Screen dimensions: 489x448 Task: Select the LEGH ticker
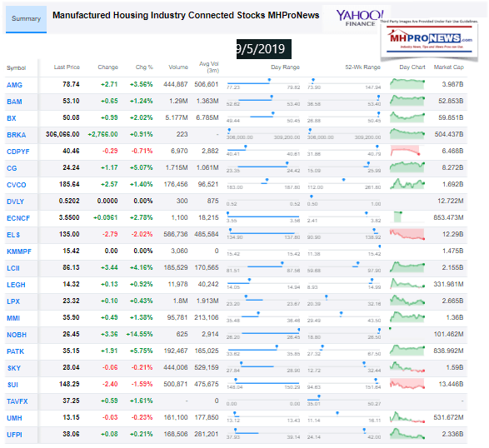pos(16,285)
